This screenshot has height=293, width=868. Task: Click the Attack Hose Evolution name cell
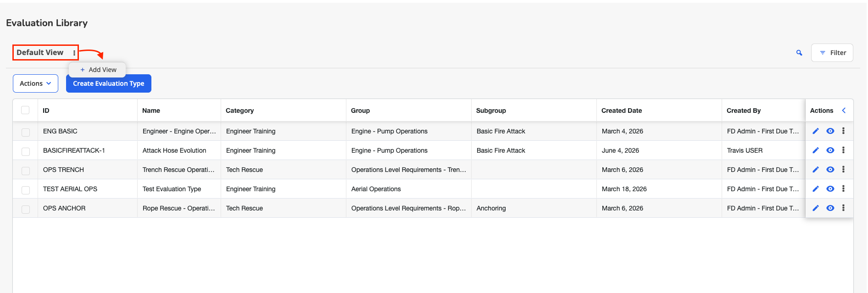(x=179, y=150)
